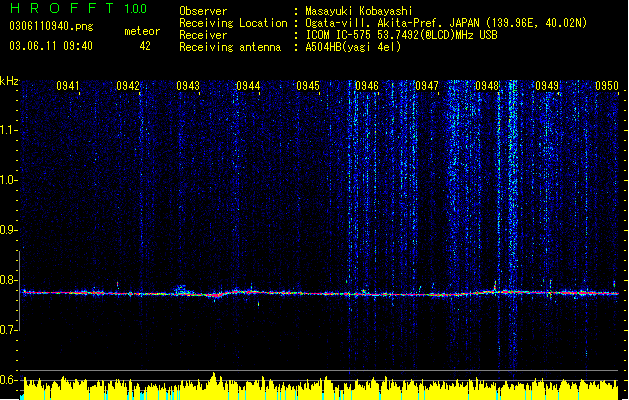Click the 0942 time marker
This screenshot has height=400, width=629.
[x=128, y=86]
